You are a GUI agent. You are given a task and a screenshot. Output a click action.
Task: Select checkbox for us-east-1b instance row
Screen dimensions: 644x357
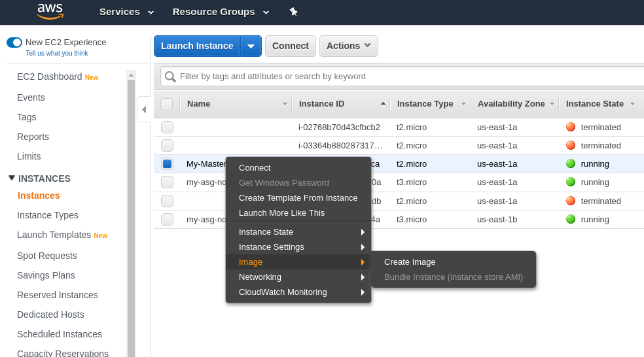point(167,219)
